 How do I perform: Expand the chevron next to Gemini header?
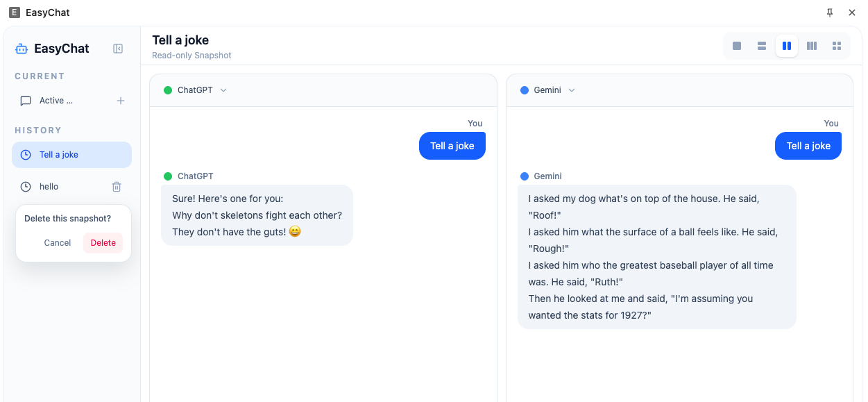[572, 90]
